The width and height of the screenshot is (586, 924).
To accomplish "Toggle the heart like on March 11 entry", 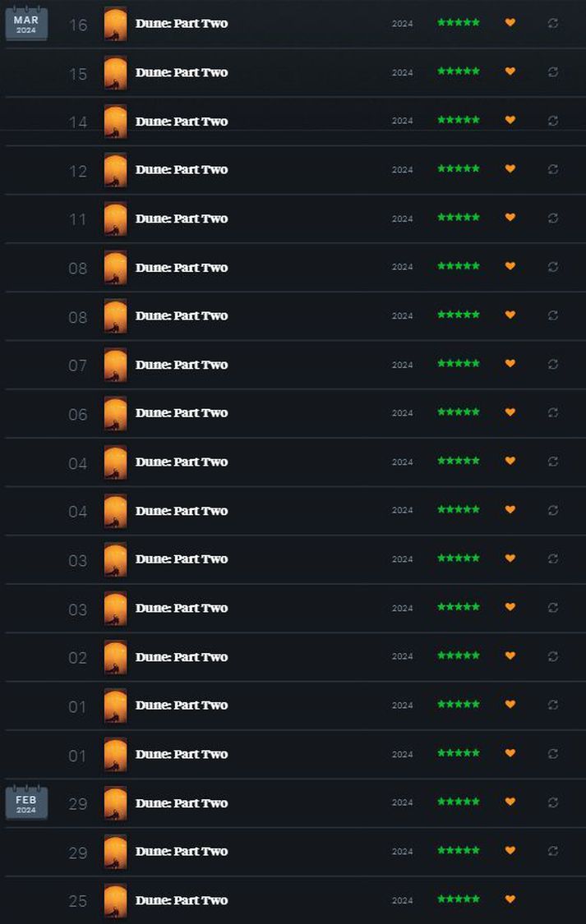I will (510, 218).
